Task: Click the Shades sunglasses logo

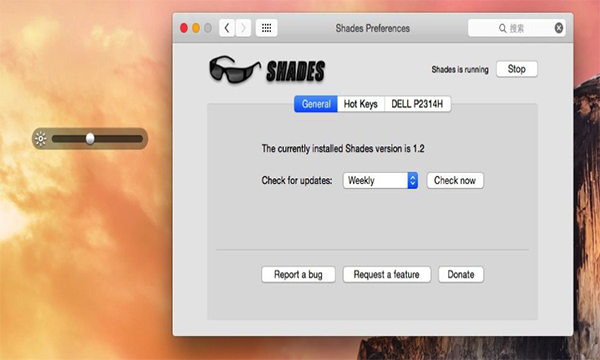Action: [x=234, y=70]
